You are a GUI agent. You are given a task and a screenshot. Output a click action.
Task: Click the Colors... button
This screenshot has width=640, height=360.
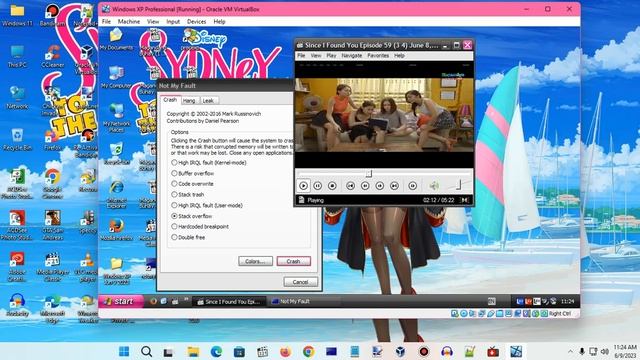(256, 261)
